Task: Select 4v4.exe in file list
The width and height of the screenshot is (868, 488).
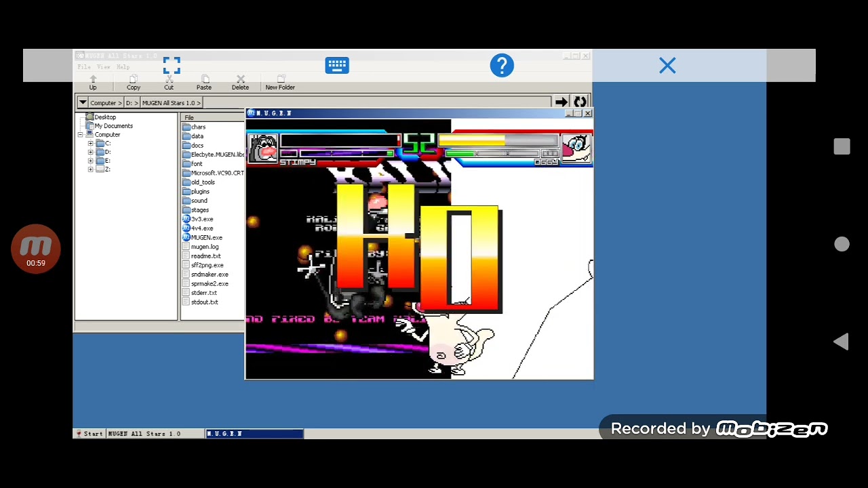Action: 198,228
